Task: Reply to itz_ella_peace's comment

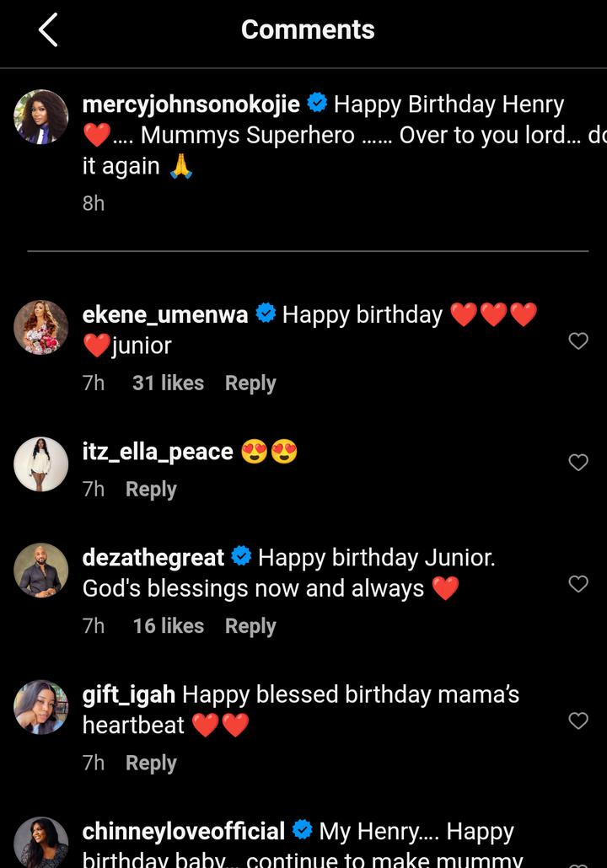Action: pos(151,489)
